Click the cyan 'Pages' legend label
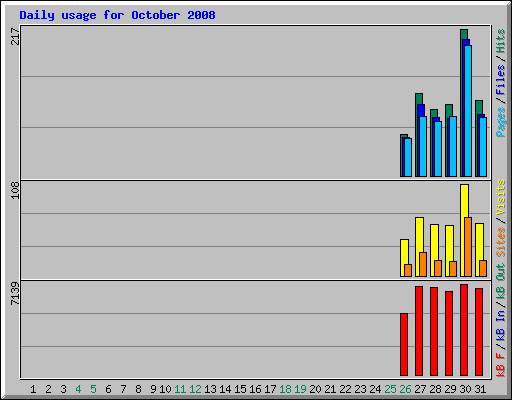Screen dimensions: 512x400 tap(500, 122)
